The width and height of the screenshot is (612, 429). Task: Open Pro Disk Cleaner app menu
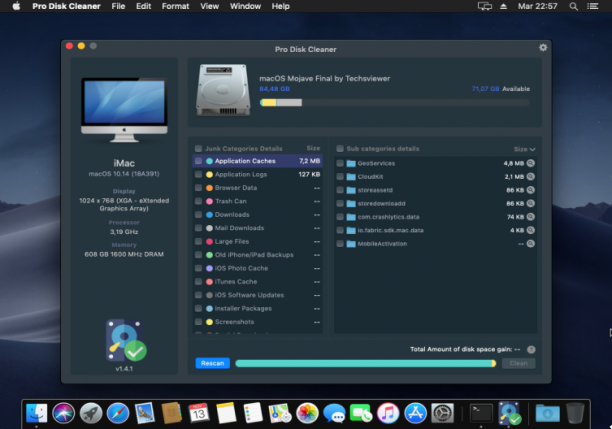(x=66, y=6)
